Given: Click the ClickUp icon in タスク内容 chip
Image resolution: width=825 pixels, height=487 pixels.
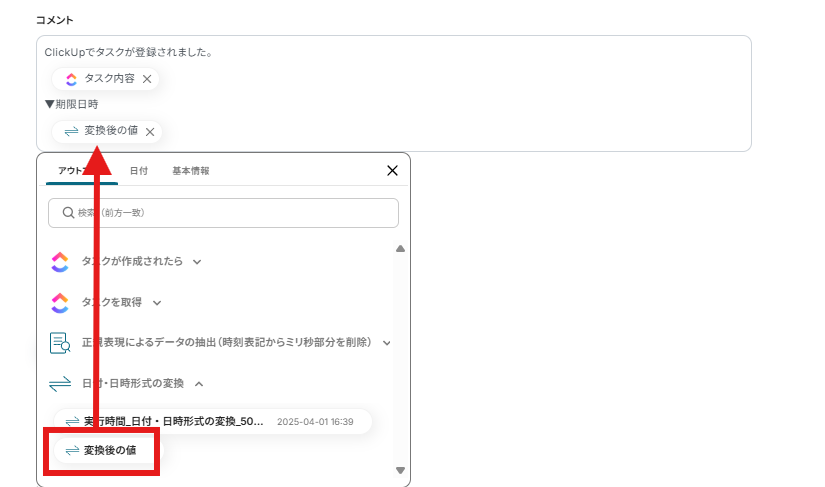Looking at the screenshot, I should pos(72,79).
